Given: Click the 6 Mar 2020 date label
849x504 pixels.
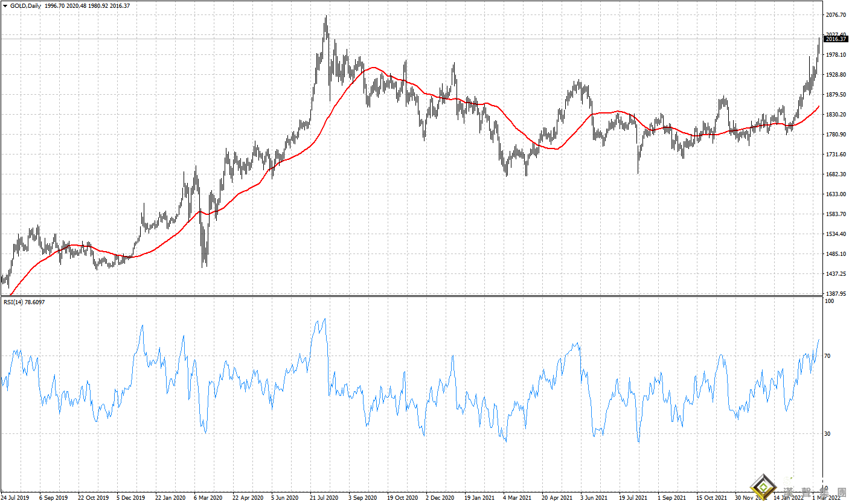Looking at the screenshot, I should (207, 498).
